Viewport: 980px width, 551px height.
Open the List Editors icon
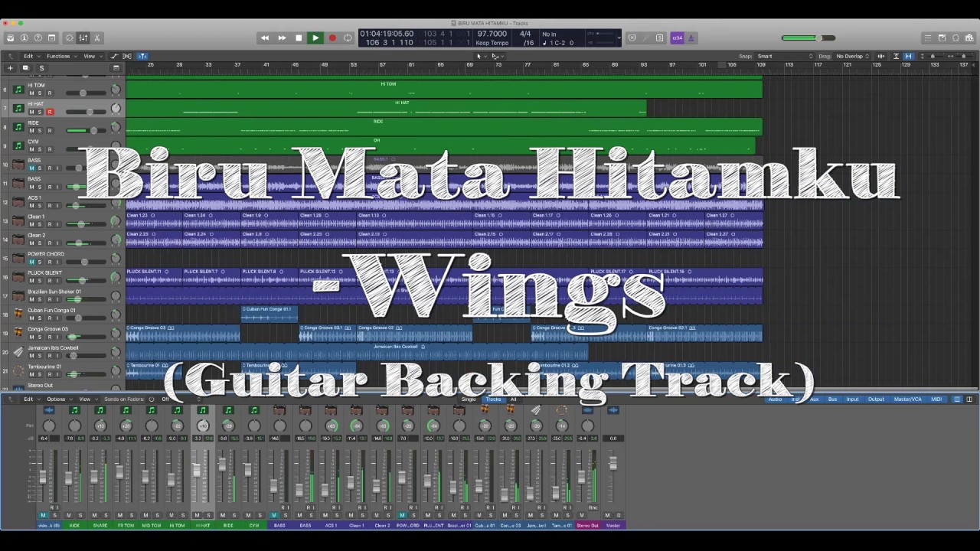(x=928, y=37)
